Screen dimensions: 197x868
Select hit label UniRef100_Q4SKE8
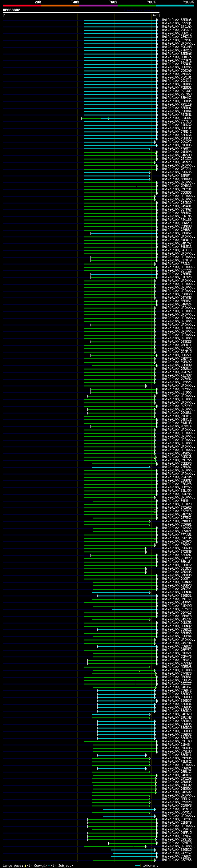click(176, 342)
